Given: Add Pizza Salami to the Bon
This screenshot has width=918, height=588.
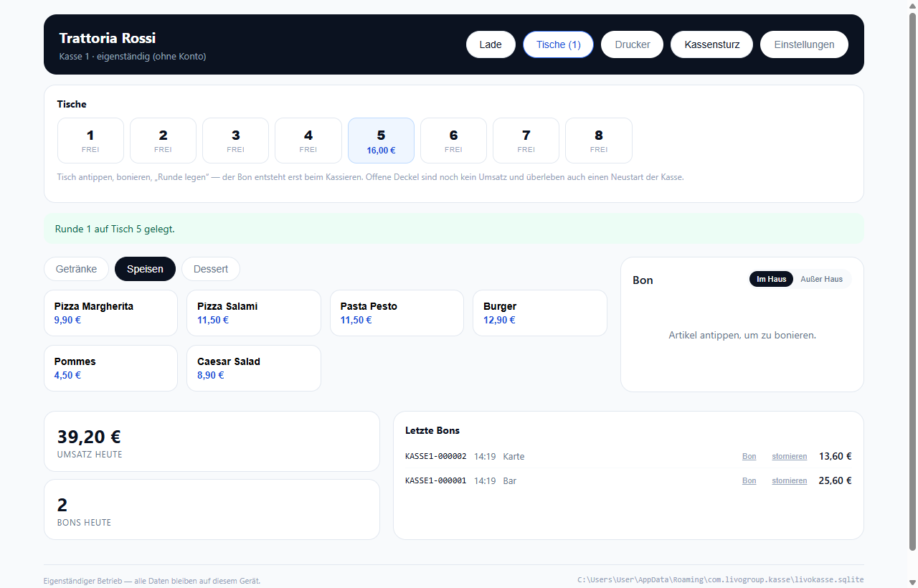Looking at the screenshot, I should (x=254, y=313).
